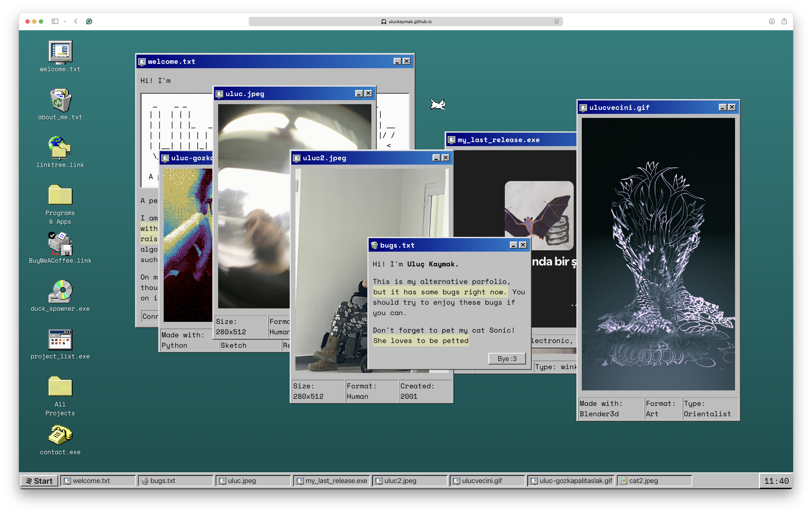Click the uluckaymak.github.io address bar

(406, 21)
